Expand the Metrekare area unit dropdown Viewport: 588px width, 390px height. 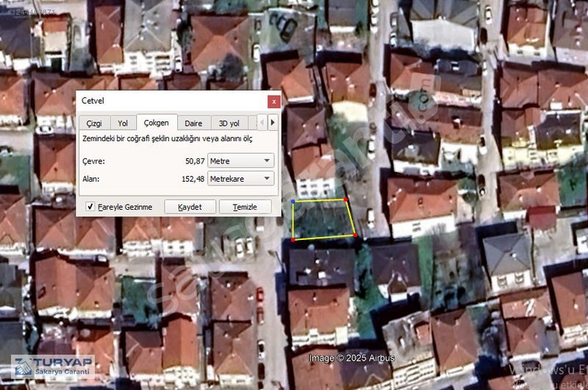[x=240, y=178]
